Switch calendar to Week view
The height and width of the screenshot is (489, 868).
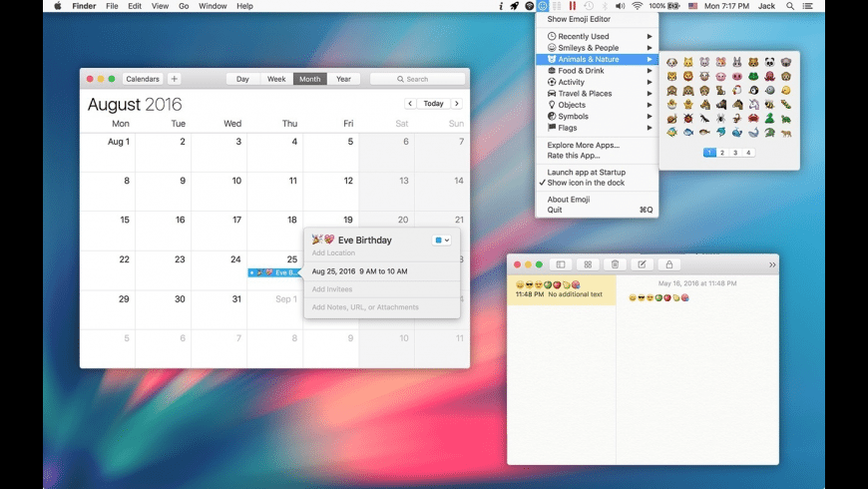tap(276, 79)
